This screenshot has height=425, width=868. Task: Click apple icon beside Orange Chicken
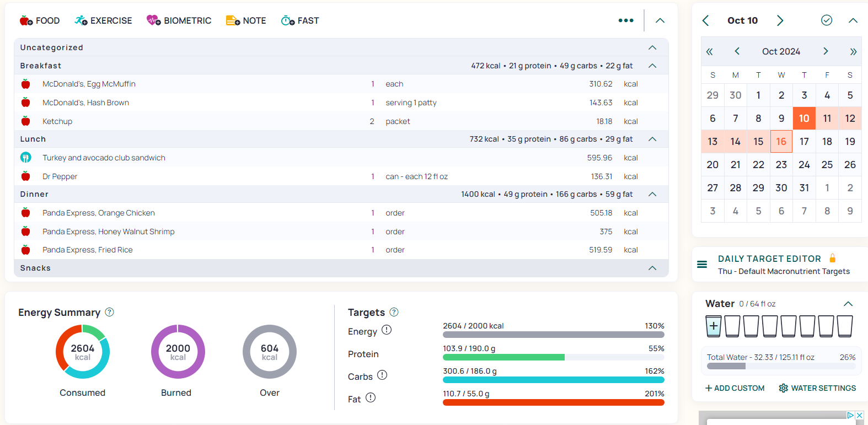[25, 213]
